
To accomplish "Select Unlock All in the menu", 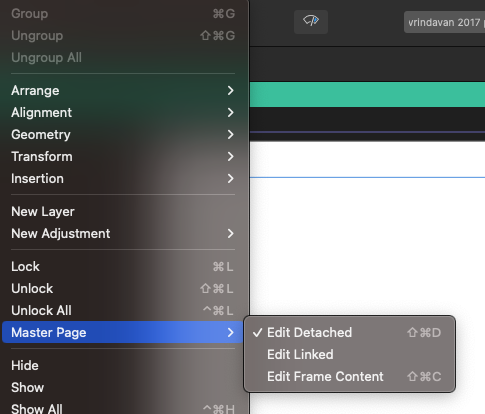I will point(122,311).
